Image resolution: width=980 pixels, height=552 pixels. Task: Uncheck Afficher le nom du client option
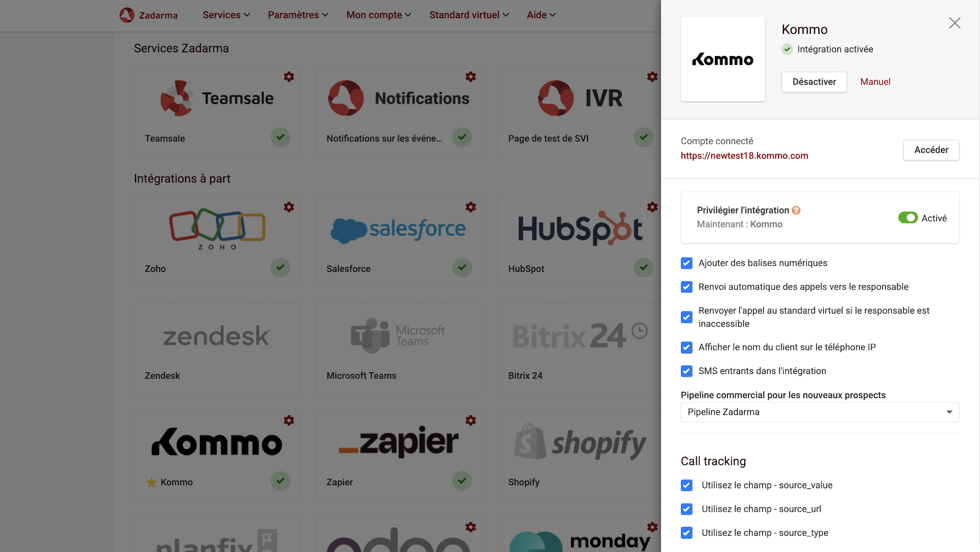coord(687,347)
